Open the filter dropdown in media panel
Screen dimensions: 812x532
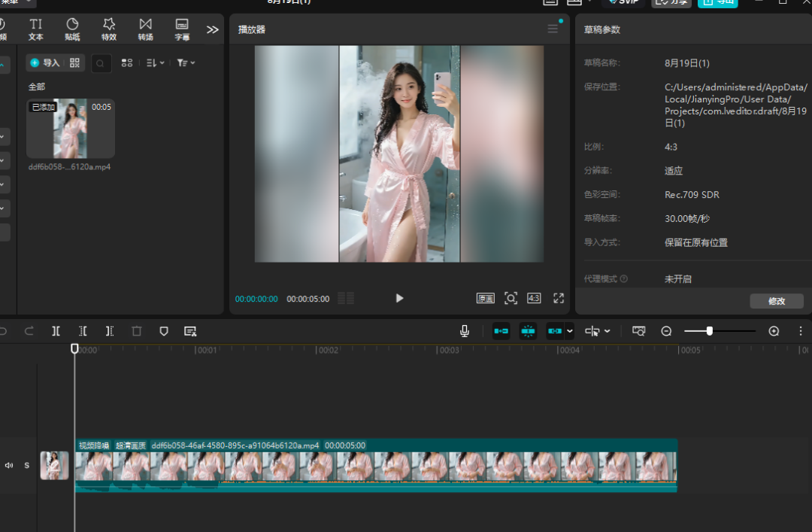186,63
